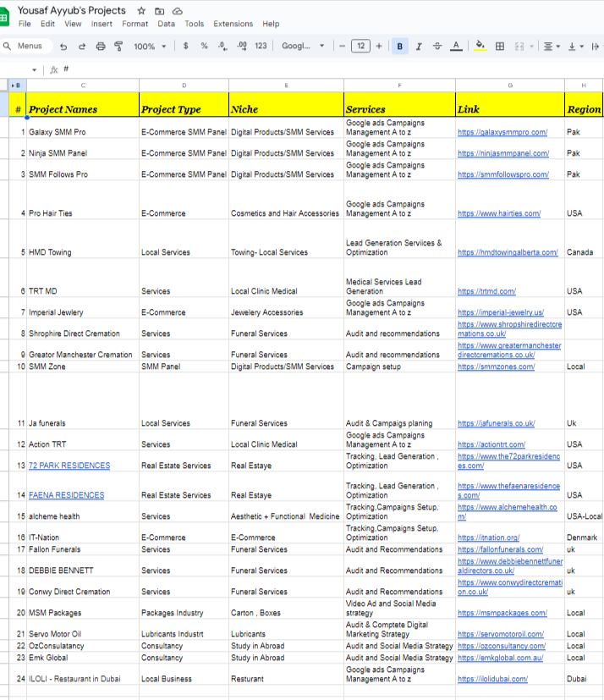The width and height of the screenshot is (604, 700).
Task: Select column G header
Action: tap(510, 85)
